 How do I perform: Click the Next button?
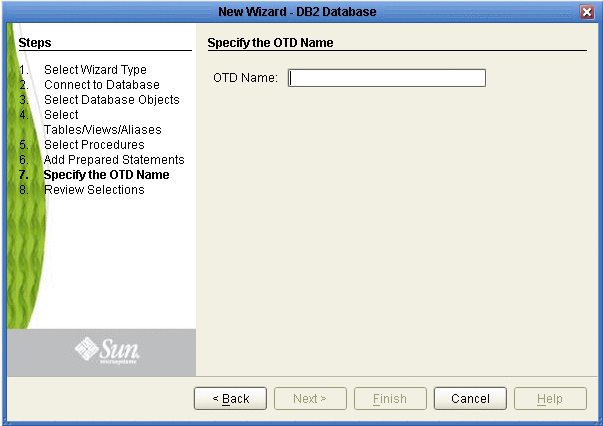pos(310,398)
